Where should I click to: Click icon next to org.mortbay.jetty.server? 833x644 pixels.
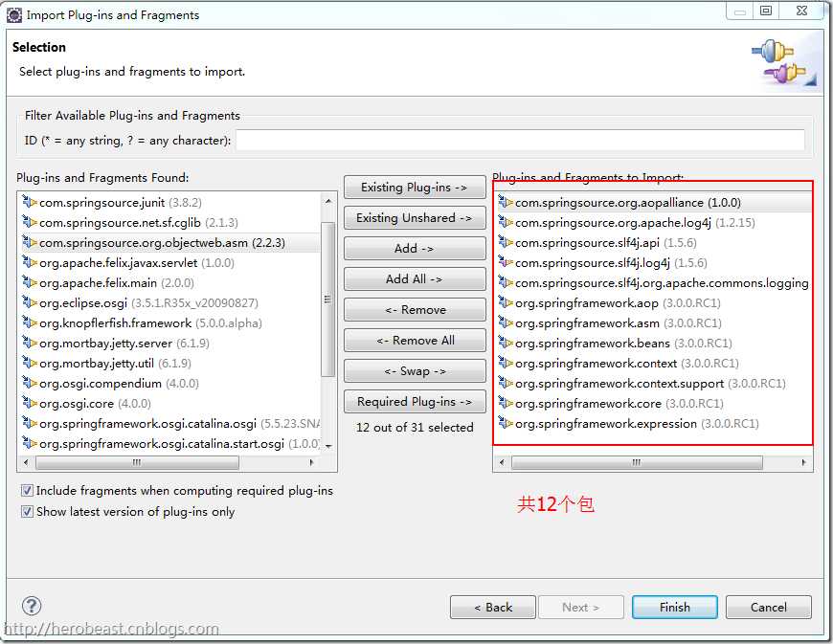tap(30, 344)
